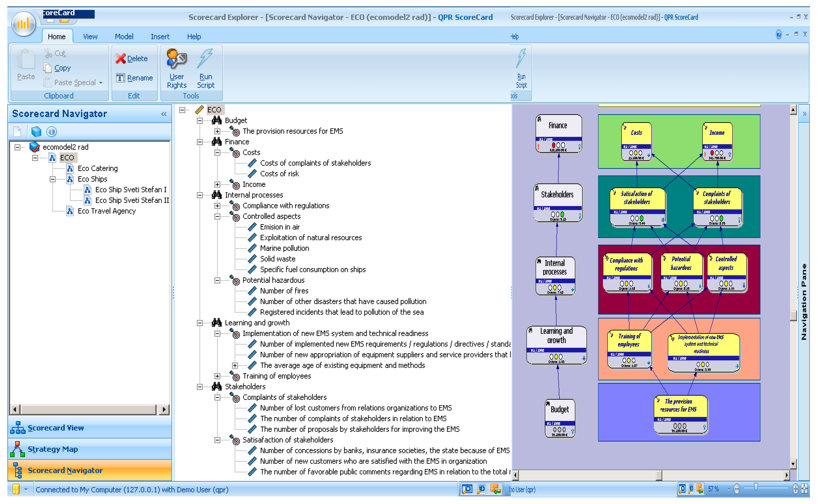Screen dimensions: 817x504
Task: Collapse the Finance perspective tree node
Action: tap(200, 142)
